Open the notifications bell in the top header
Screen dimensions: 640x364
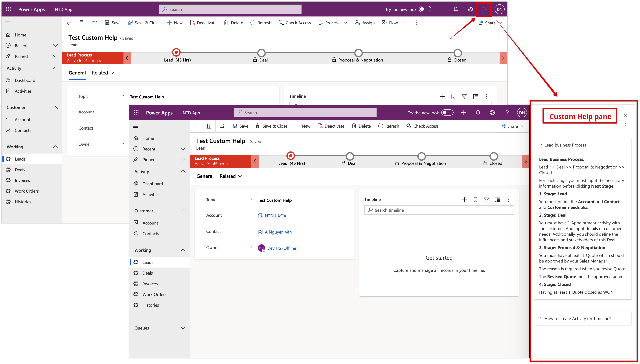click(x=456, y=9)
